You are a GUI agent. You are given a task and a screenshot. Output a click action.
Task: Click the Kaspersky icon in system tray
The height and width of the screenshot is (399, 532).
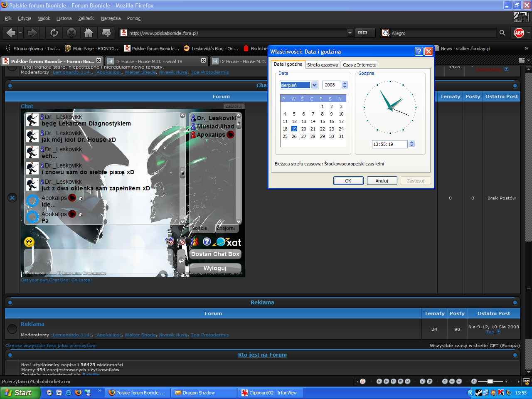pos(501,392)
